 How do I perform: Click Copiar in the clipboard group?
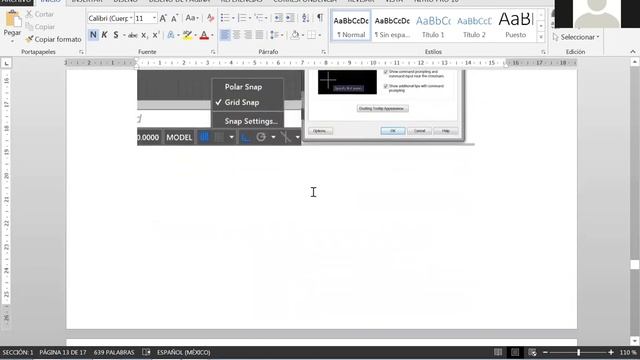pyautogui.click(x=40, y=27)
